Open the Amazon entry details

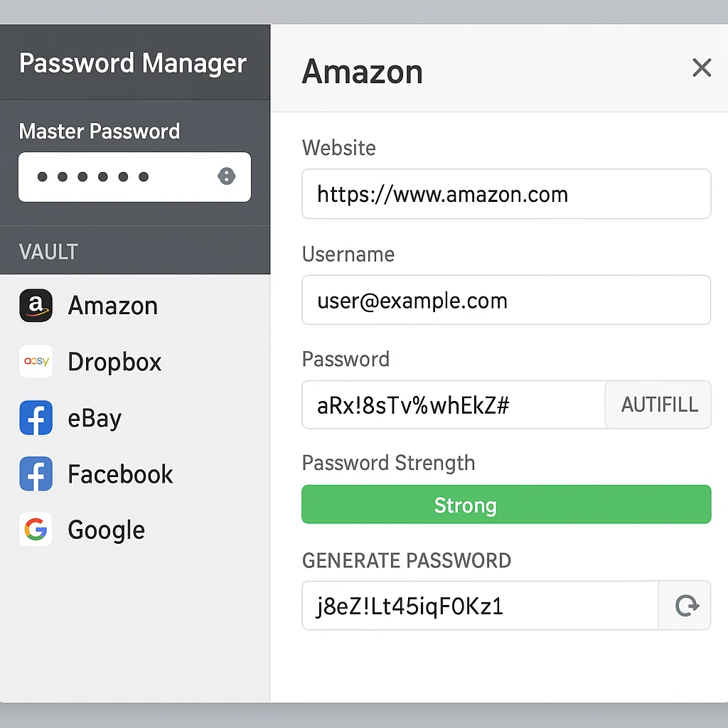click(x=112, y=306)
